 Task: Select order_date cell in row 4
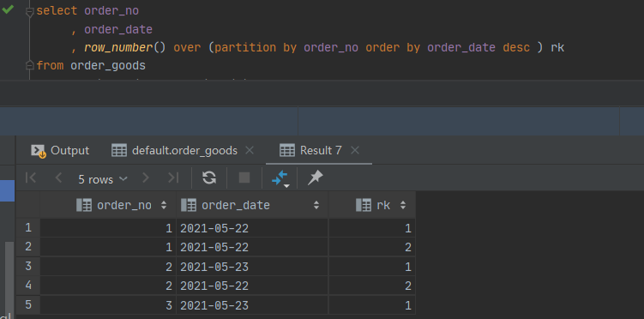click(x=252, y=286)
